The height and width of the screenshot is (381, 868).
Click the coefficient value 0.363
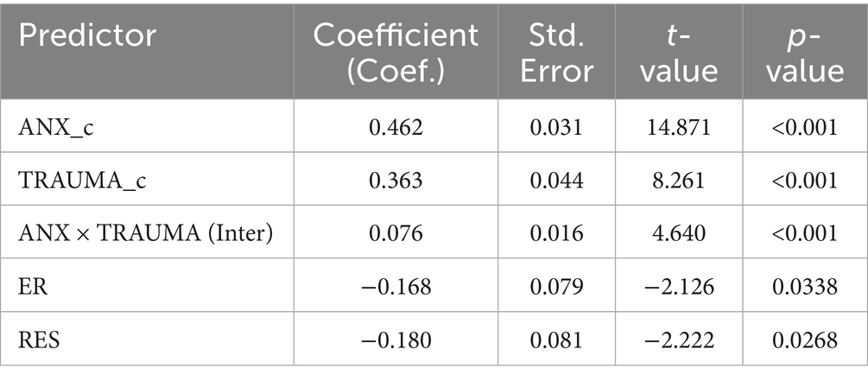(396, 182)
